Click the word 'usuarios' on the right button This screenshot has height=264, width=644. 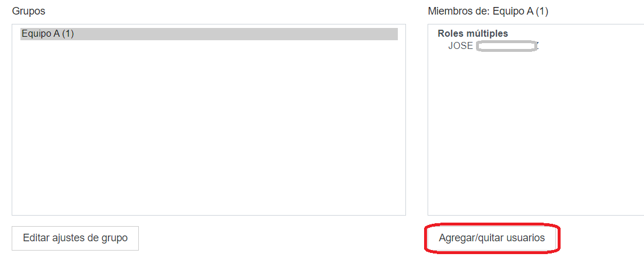click(526, 238)
